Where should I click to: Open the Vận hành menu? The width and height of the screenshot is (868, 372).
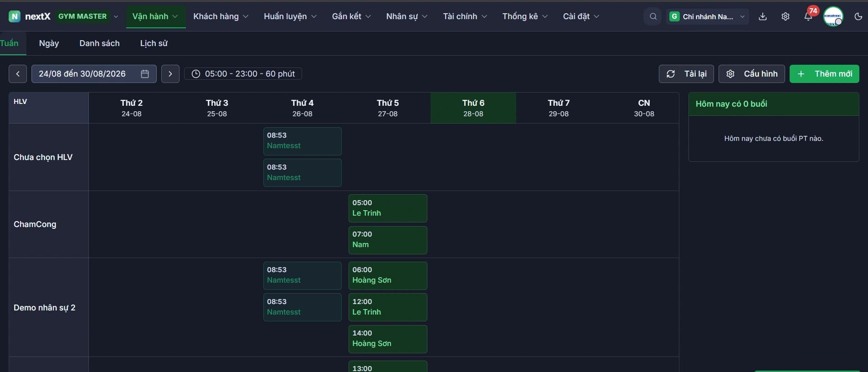coord(155,16)
